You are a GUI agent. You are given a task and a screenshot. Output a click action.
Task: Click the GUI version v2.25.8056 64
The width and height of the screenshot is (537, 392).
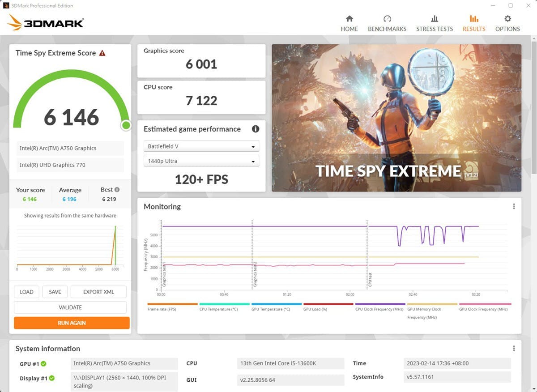290,380
